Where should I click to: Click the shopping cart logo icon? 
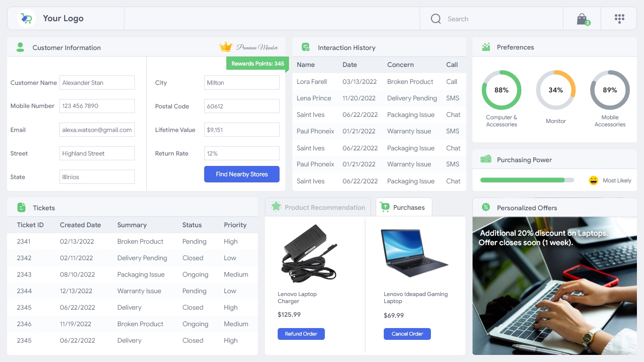coord(26,18)
